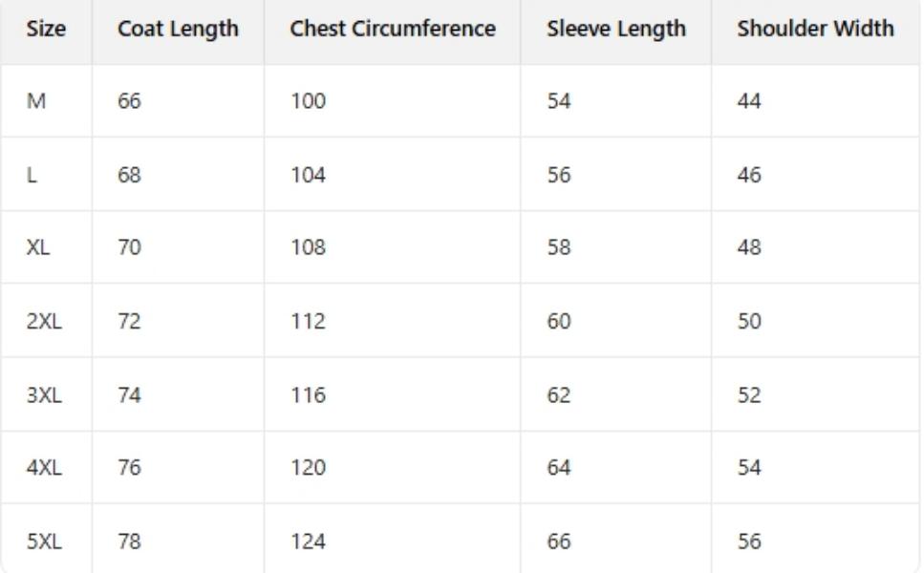Select shoulder width value 50

[749, 321]
